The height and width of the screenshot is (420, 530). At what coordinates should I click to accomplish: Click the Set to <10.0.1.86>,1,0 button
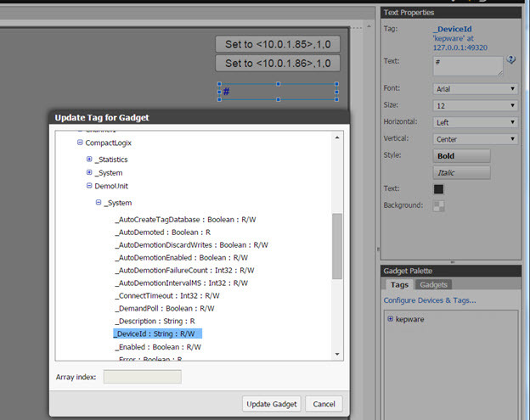click(x=278, y=63)
